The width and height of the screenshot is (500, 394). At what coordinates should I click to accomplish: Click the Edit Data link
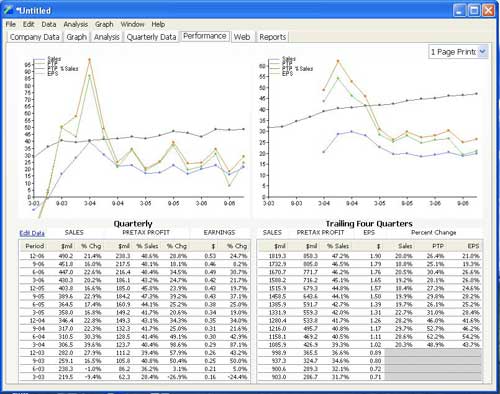tap(32, 233)
